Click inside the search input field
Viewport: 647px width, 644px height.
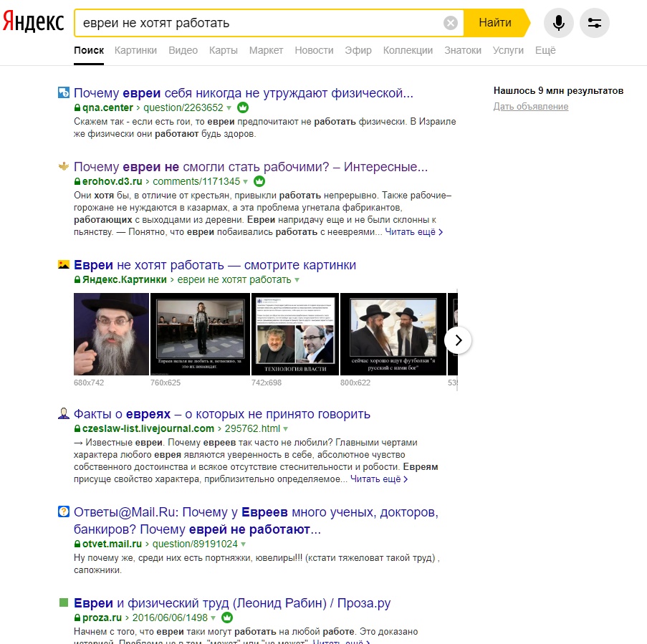coord(260,23)
